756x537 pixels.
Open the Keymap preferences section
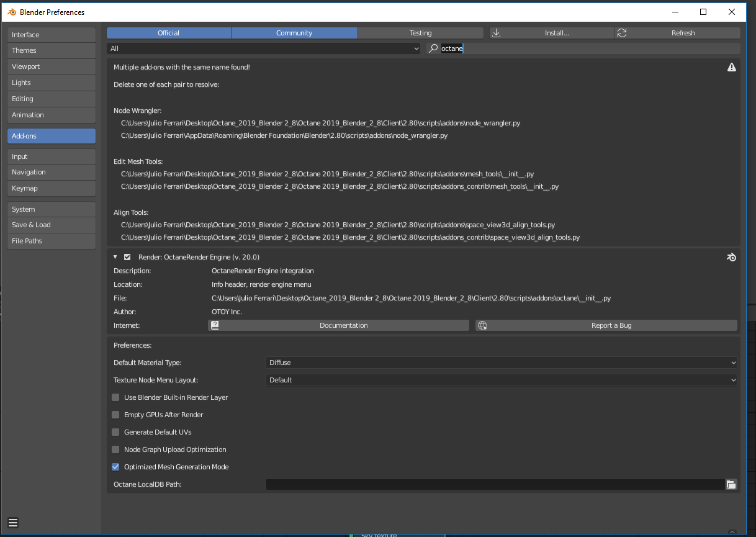click(x=52, y=188)
